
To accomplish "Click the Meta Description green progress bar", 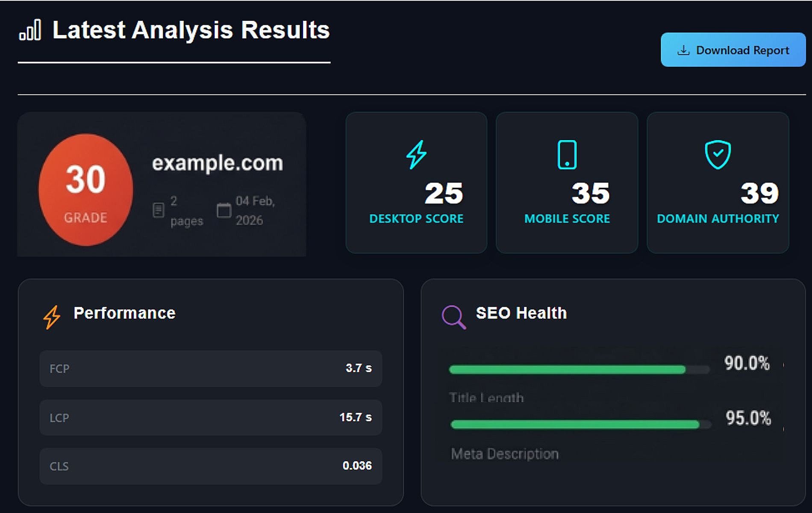I will point(575,425).
